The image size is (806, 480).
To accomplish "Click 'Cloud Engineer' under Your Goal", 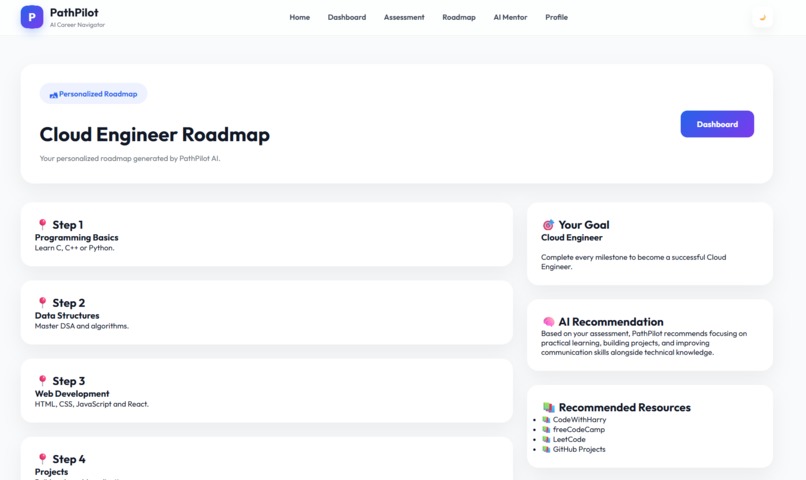I will [572, 237].
